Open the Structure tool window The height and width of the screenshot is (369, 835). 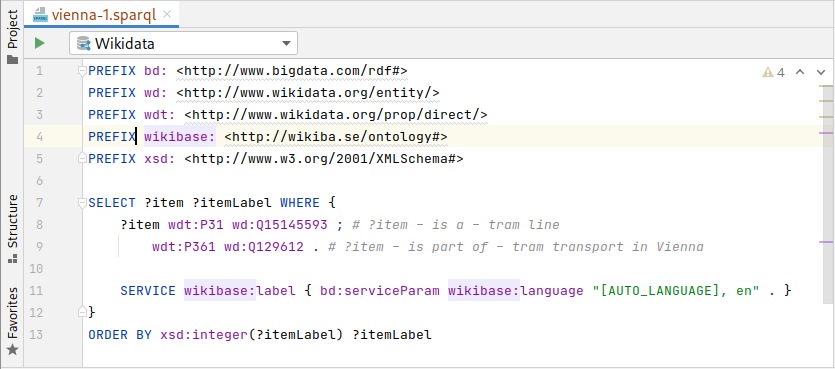point(12,229)
